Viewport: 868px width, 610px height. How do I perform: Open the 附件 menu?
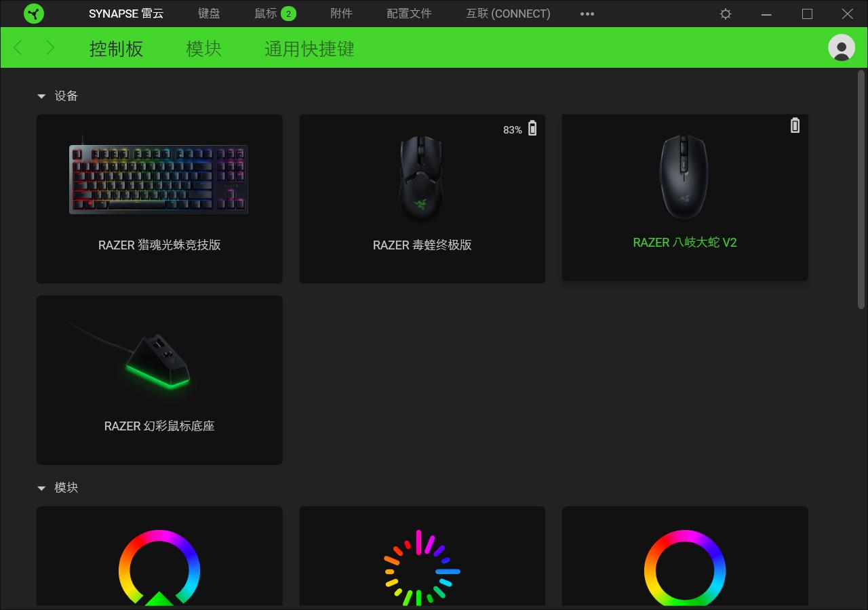point(342,14)
